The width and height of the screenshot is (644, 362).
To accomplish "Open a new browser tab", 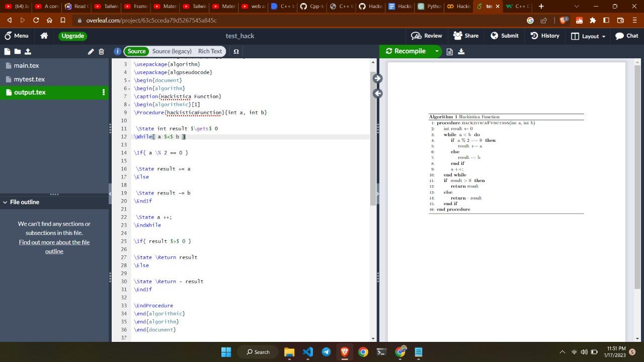I will (541, 6).
